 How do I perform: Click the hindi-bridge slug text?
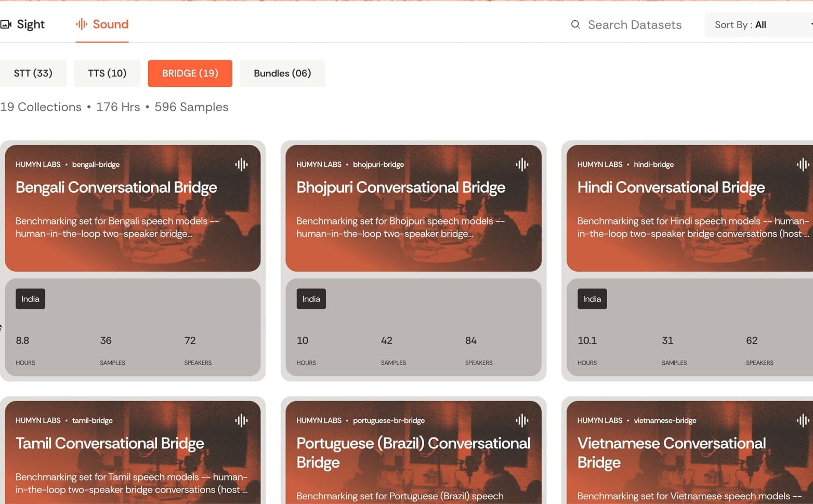tap(653, 165)
